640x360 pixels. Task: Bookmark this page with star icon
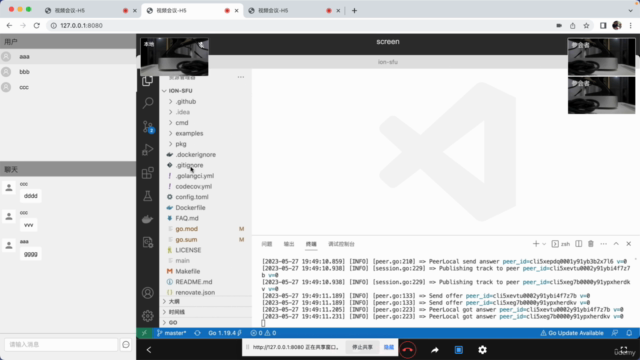pos(586,25)
